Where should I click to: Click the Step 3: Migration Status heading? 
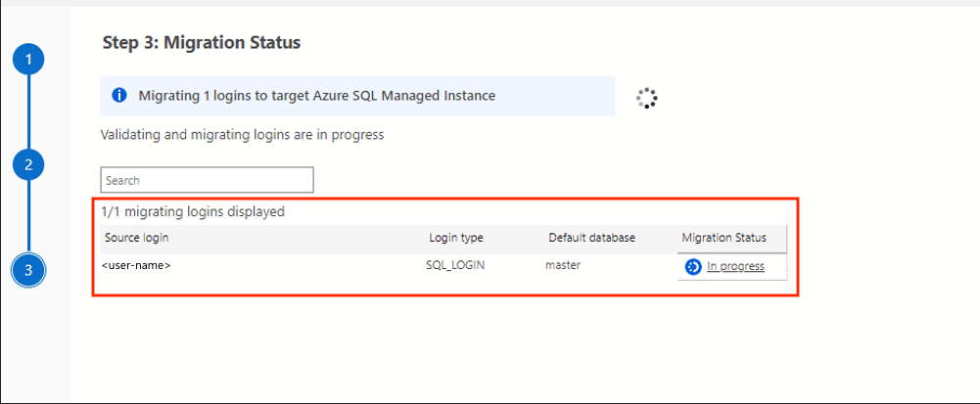(201, 43)
